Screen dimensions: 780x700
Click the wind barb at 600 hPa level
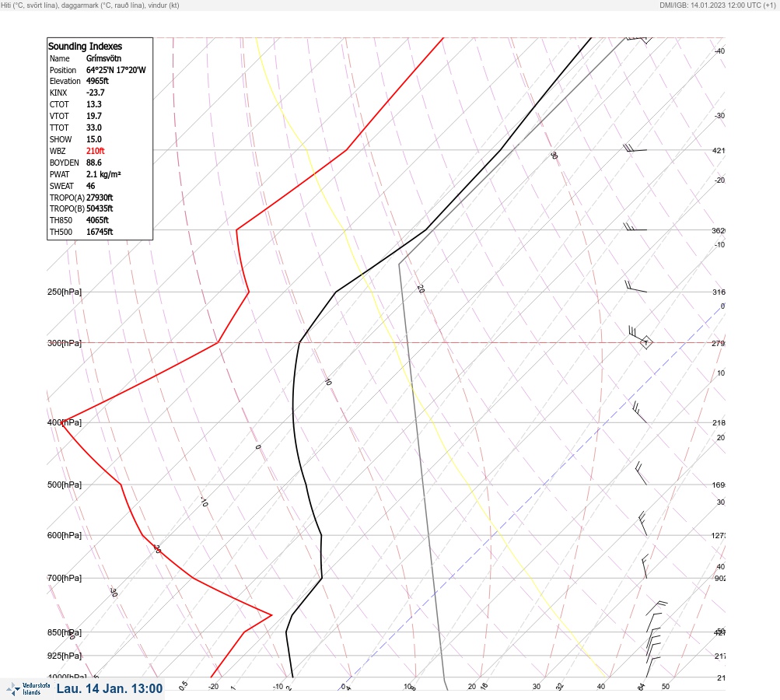(x=642, y=523)
